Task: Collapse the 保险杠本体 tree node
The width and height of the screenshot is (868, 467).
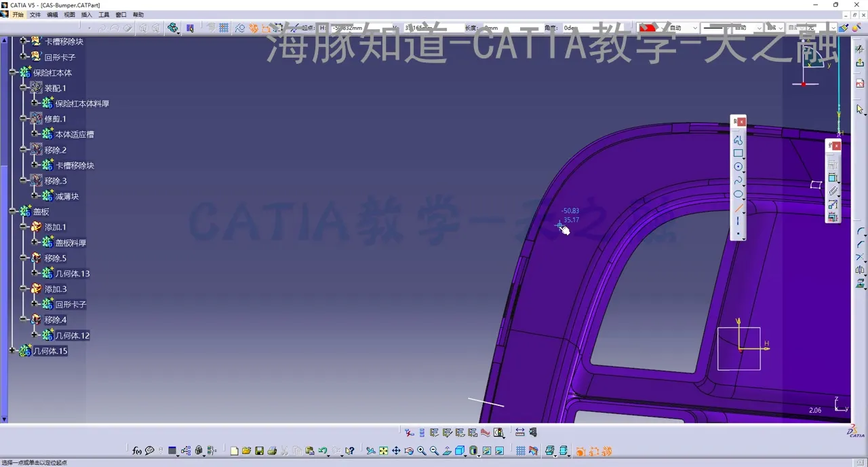Action: pyautogui.click(x=12, y=73)
